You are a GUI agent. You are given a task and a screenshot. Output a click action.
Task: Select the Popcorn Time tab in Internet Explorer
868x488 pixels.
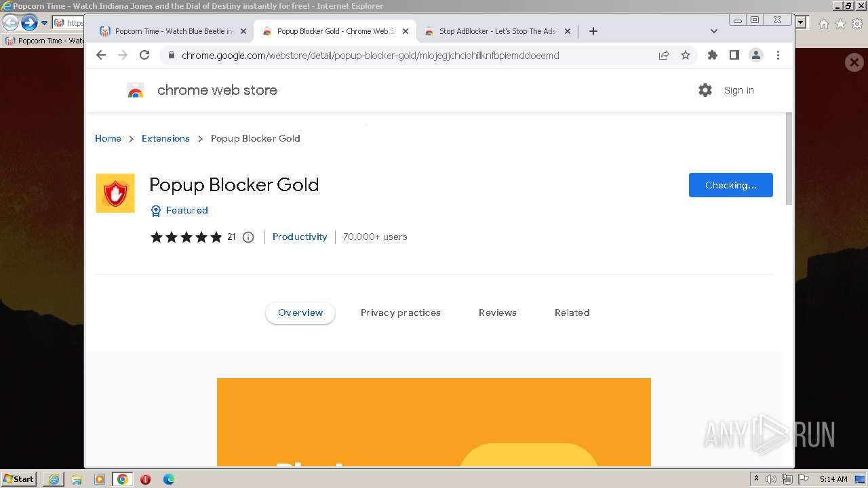[x=43, y=41]
